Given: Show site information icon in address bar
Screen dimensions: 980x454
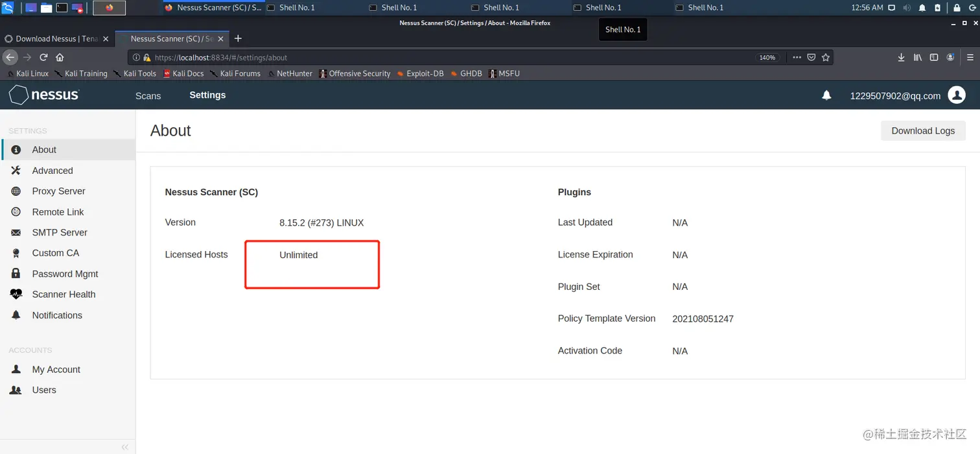Looking at the screenshot, I should [136, 57].
